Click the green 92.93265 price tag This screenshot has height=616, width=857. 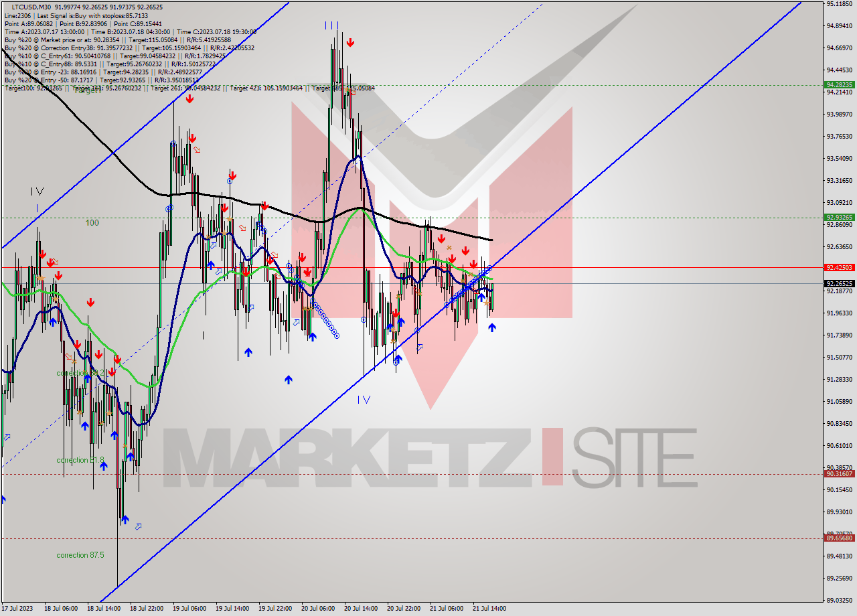coord(840,218)
